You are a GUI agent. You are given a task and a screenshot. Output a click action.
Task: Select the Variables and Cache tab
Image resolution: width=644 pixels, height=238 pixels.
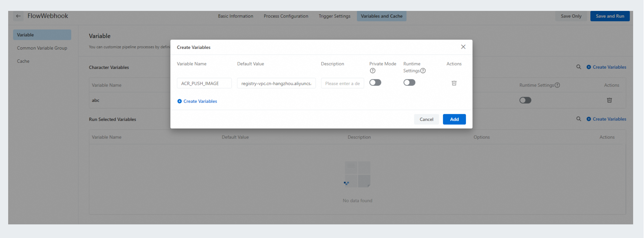point(381,16)
